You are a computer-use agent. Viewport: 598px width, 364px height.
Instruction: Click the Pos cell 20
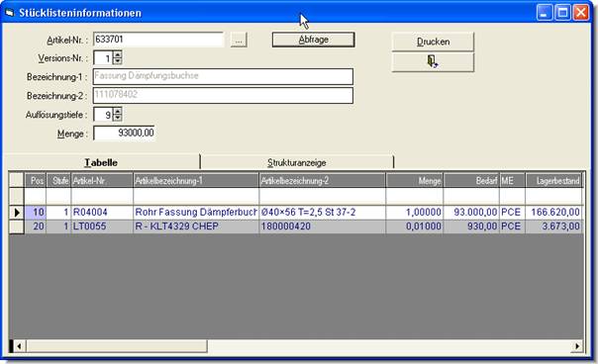[36, 227]
